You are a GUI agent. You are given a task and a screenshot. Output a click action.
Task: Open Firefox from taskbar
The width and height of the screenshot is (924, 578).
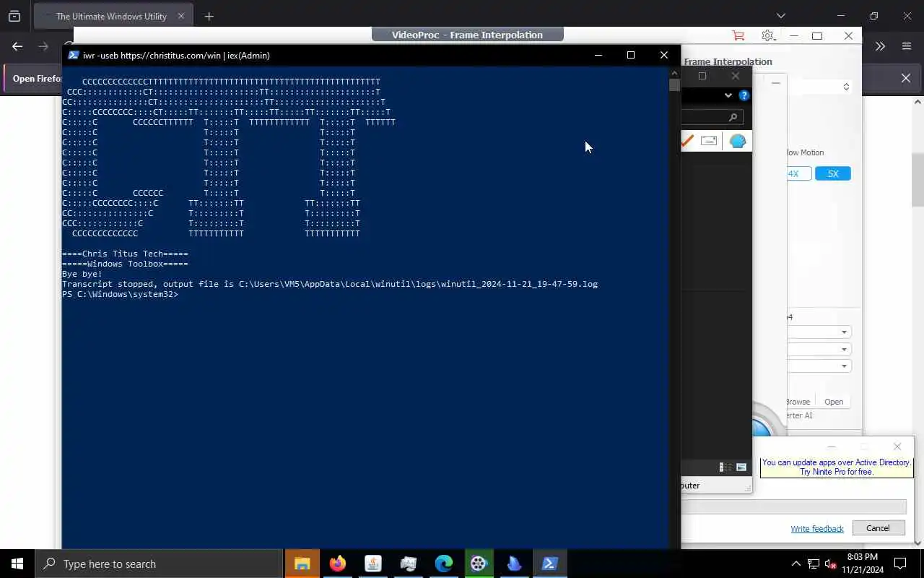[x=338, y=564]
